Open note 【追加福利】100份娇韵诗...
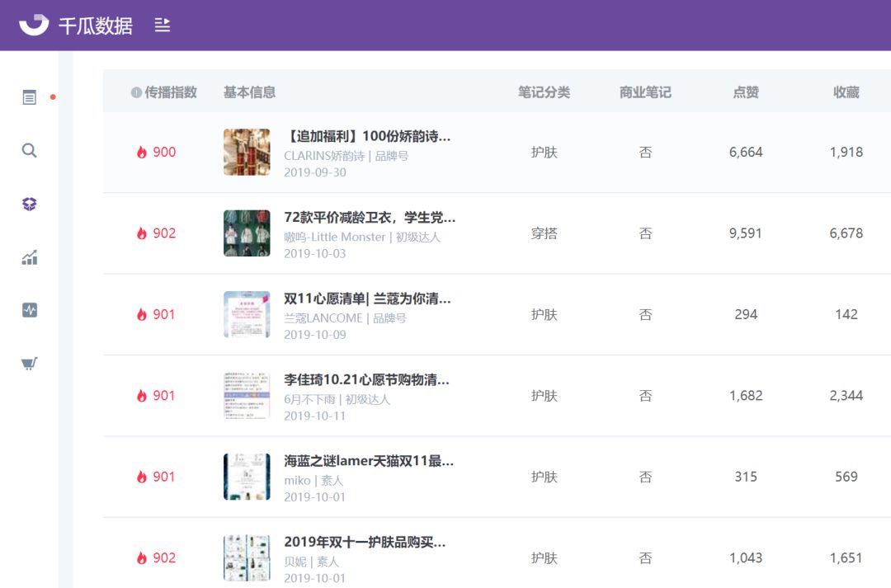891x588 pixels. tap(367, 136)
